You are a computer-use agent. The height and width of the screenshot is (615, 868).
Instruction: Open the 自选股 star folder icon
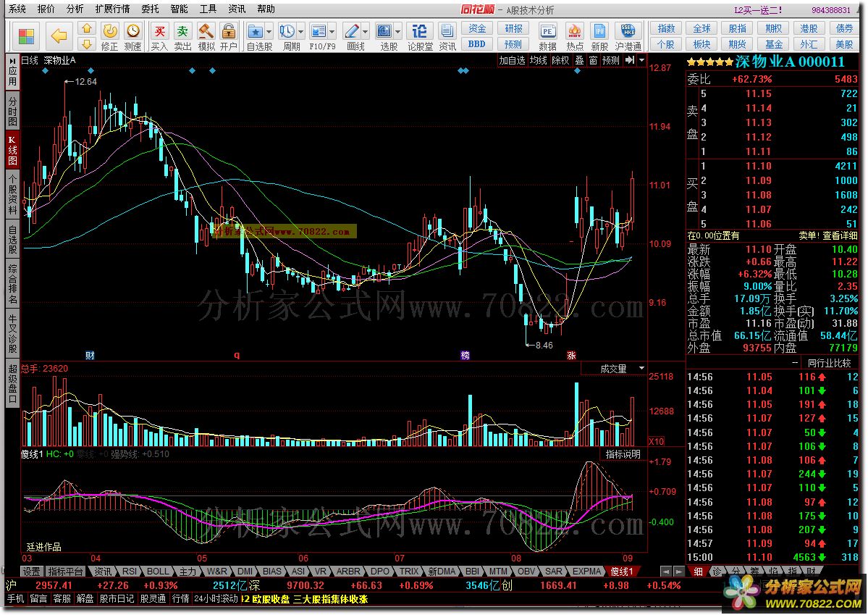point(256,32)
